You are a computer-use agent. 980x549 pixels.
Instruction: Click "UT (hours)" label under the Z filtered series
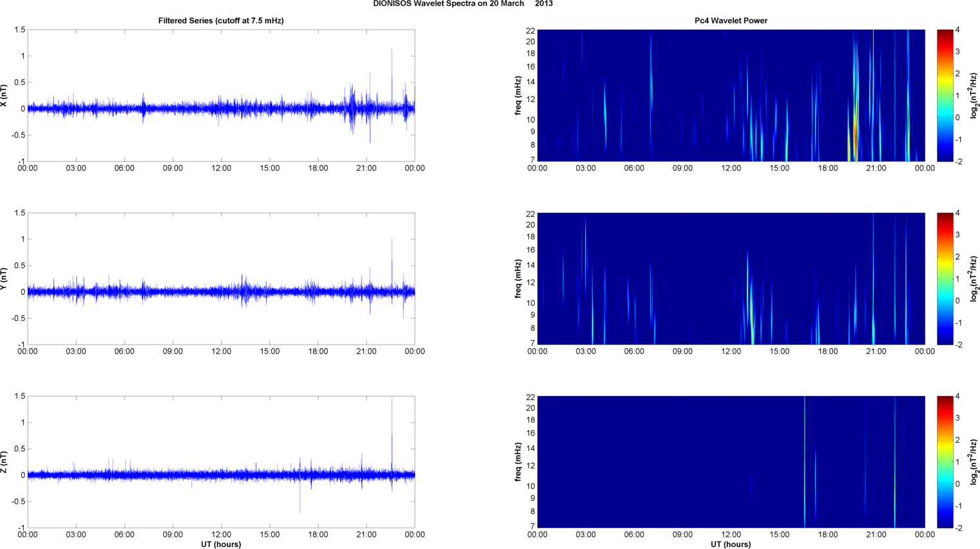(x=221, y=544)
